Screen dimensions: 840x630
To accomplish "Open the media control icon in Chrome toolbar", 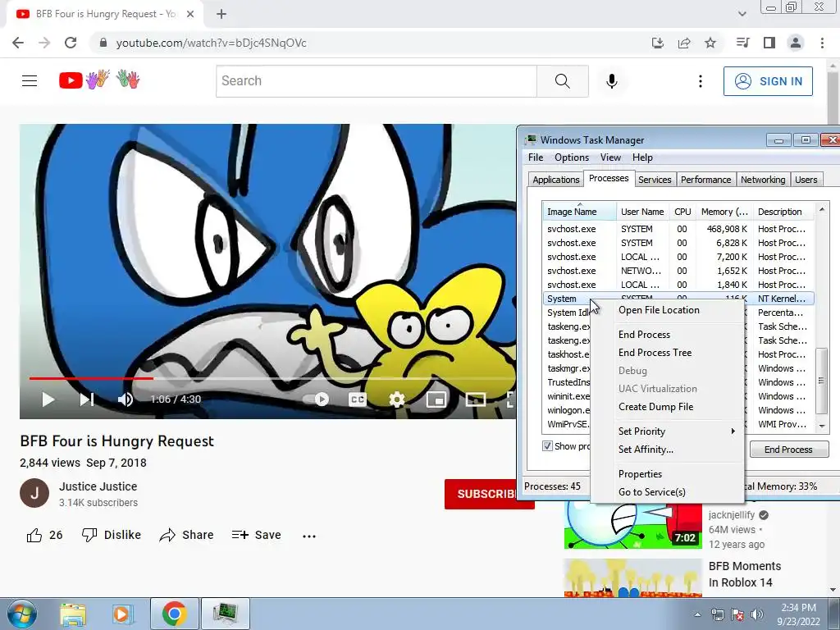I will (x=742, y=43).
